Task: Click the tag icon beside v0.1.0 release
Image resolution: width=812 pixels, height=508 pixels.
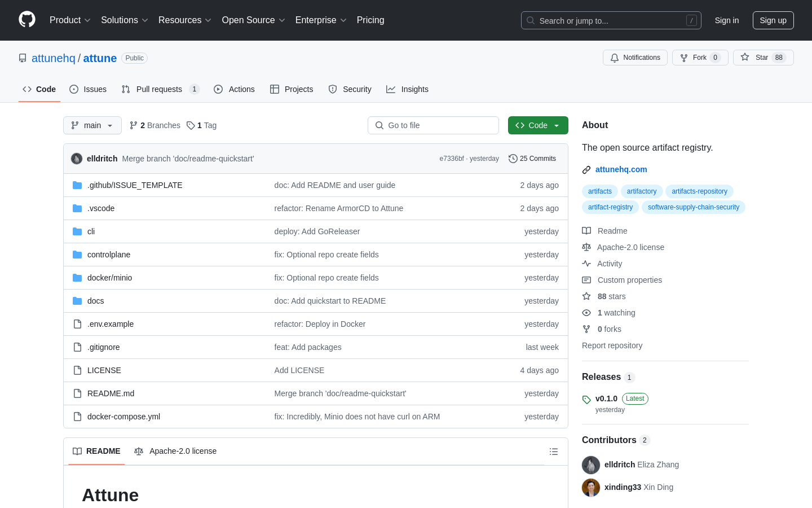Action: (586, 400)
